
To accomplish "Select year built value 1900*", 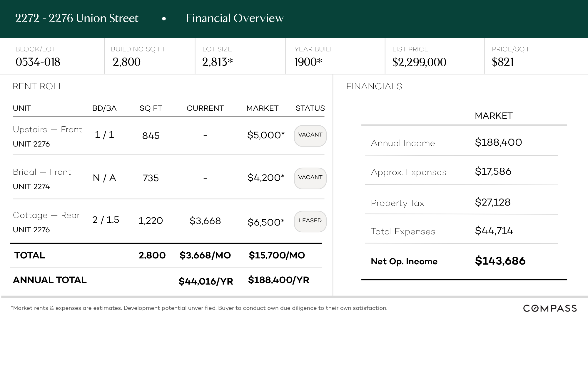I will click(308, 62).
